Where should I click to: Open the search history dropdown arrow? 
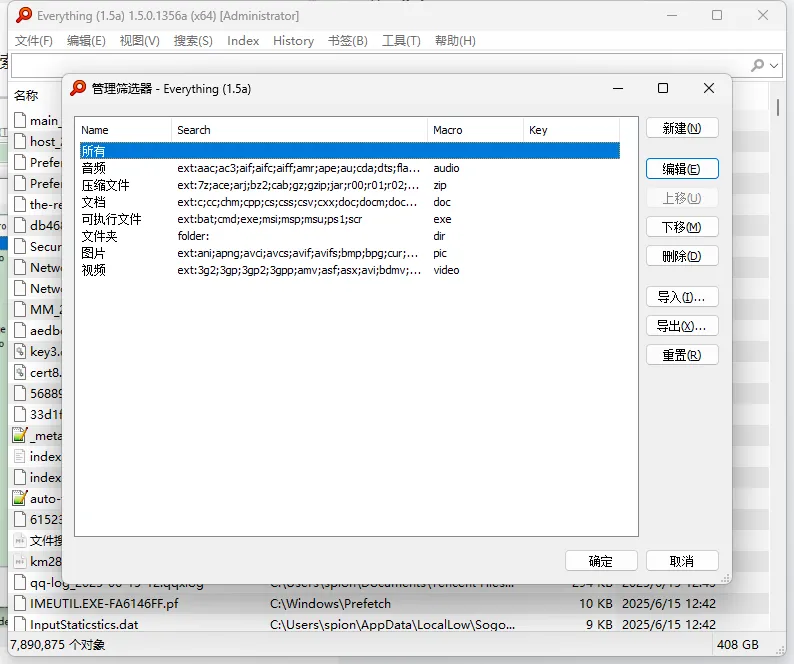point(774,65)
